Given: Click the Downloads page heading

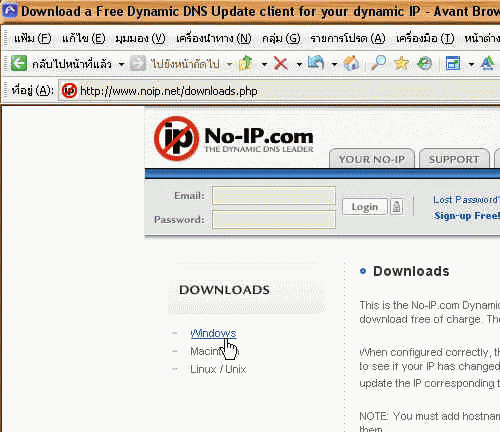Looking at the screenshot, I should tap(411, 271).
